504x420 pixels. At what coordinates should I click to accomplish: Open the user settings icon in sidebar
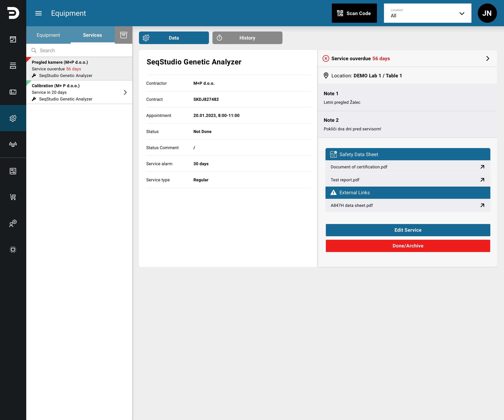(x=13, y=223)
